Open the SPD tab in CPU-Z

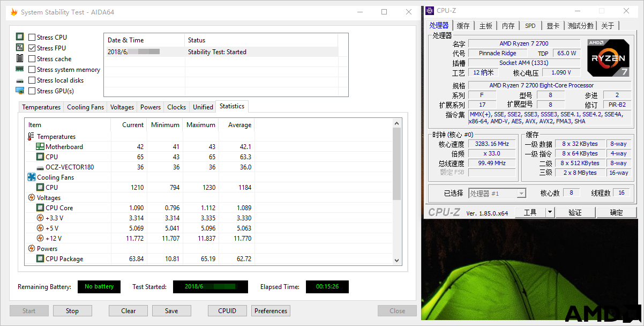point(530,26)
